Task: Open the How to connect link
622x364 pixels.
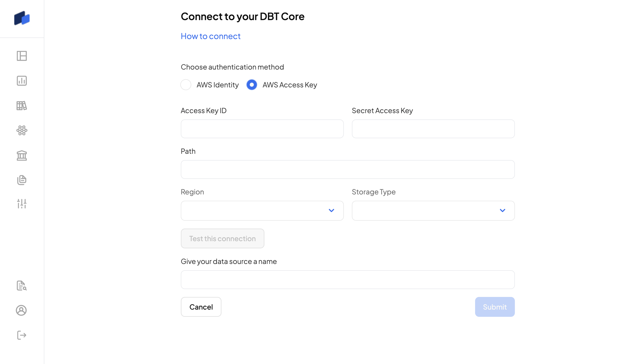Action: point(211,36)
